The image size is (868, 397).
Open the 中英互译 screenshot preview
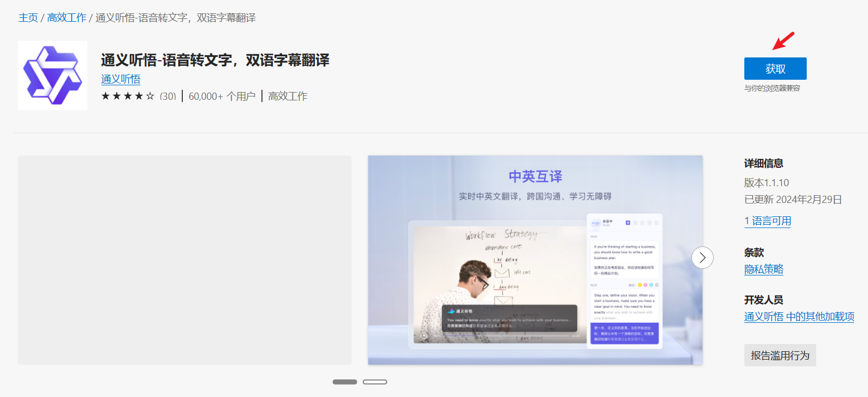pyautogui.click(x=535, y=260)
